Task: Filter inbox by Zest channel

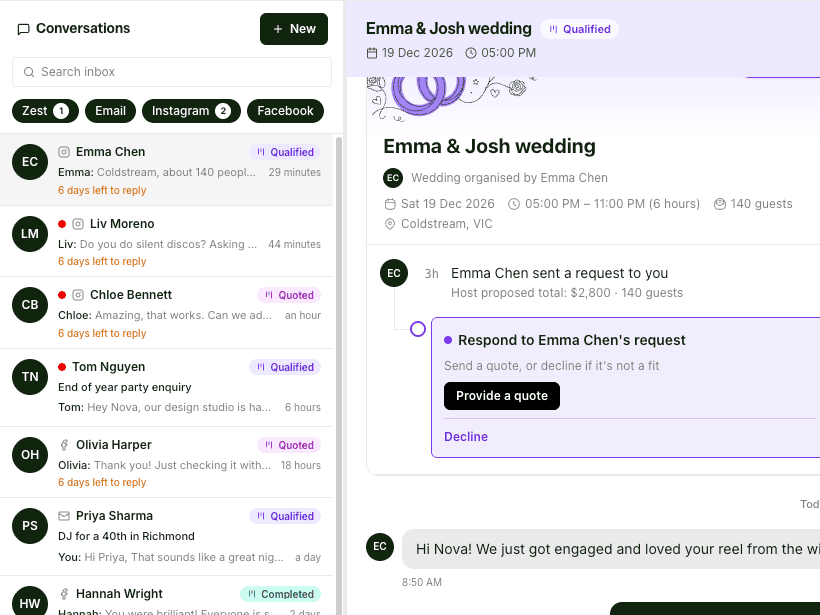Action: point(45,111)
